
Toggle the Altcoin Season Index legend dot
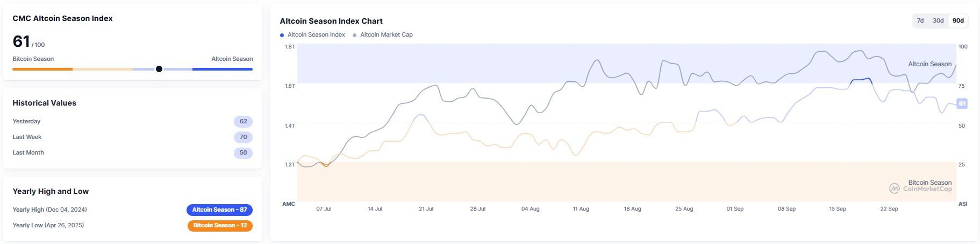[x=282, y=35]
